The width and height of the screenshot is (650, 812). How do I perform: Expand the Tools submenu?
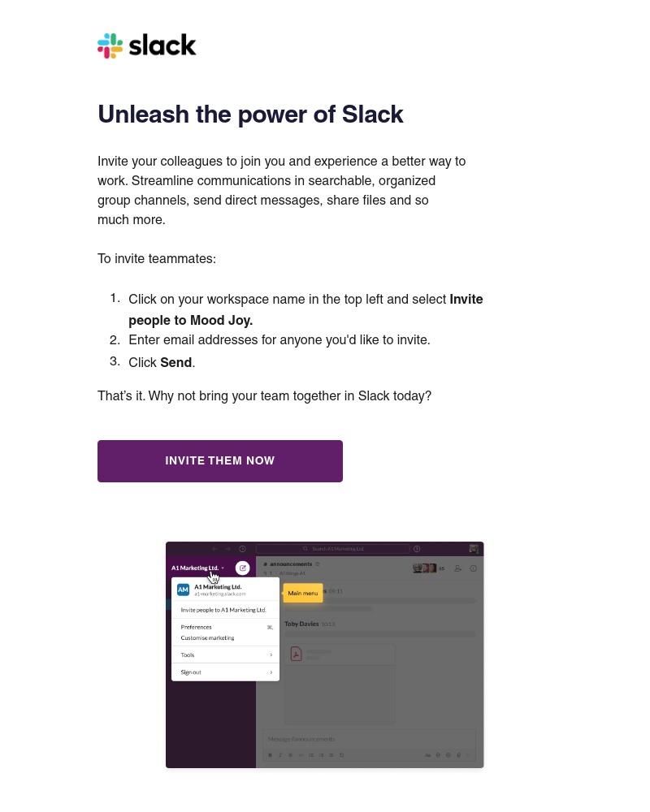point(188,654)
